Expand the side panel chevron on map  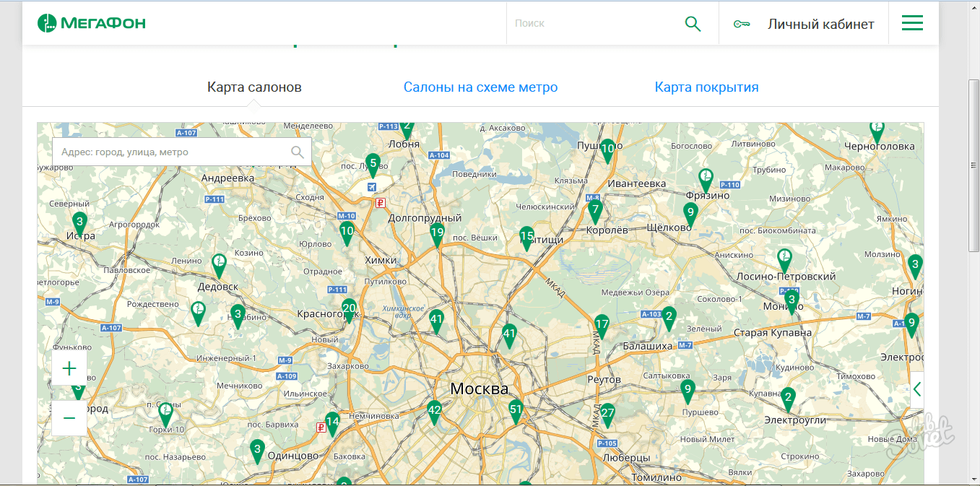pos(916,389)
